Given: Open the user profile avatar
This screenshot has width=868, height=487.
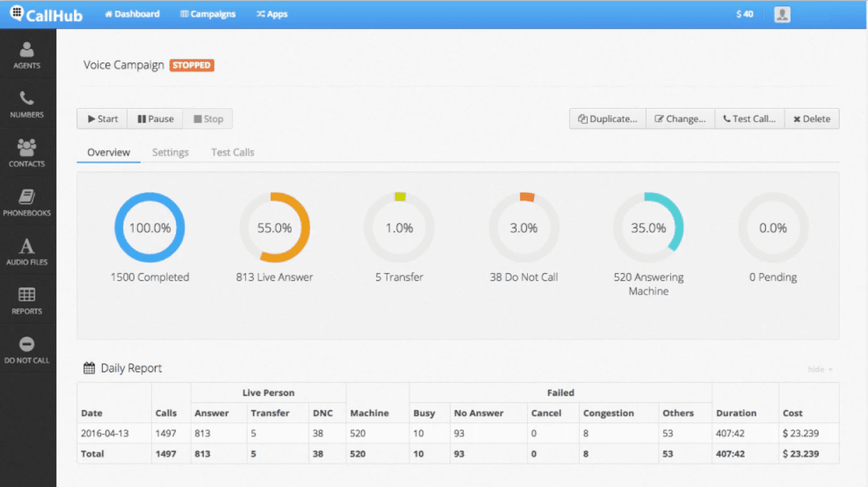Looking at the screenshot, I should pos(782,14).
